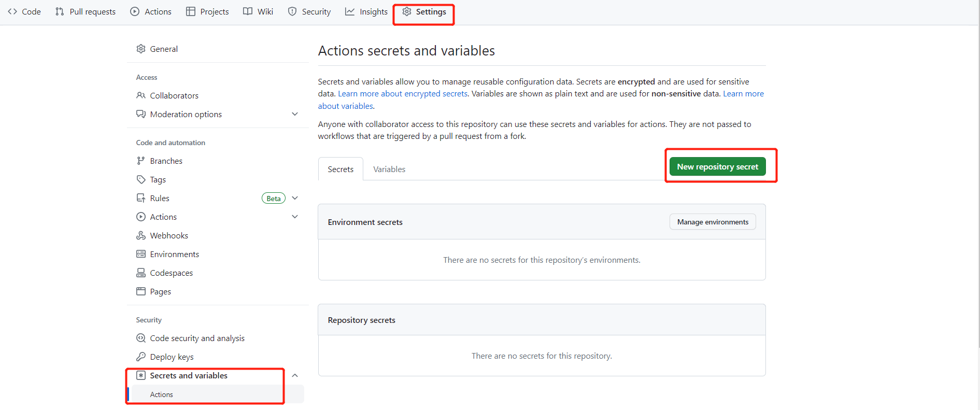This screenshot has height=410, width=980.
Task: Click the Deploy keys key icon
Action: [140, 357]
